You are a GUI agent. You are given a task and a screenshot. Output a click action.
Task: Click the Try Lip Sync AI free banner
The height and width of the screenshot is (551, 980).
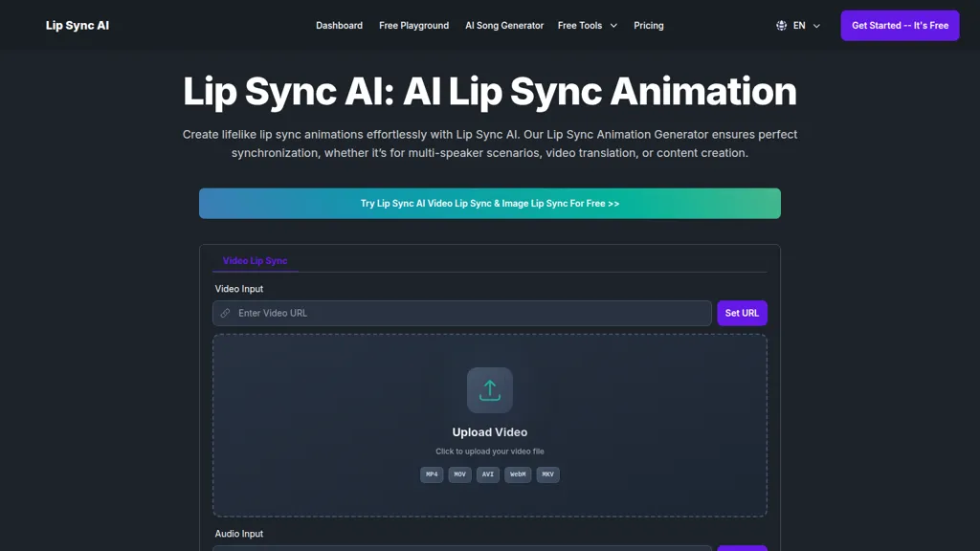(489, 204)
